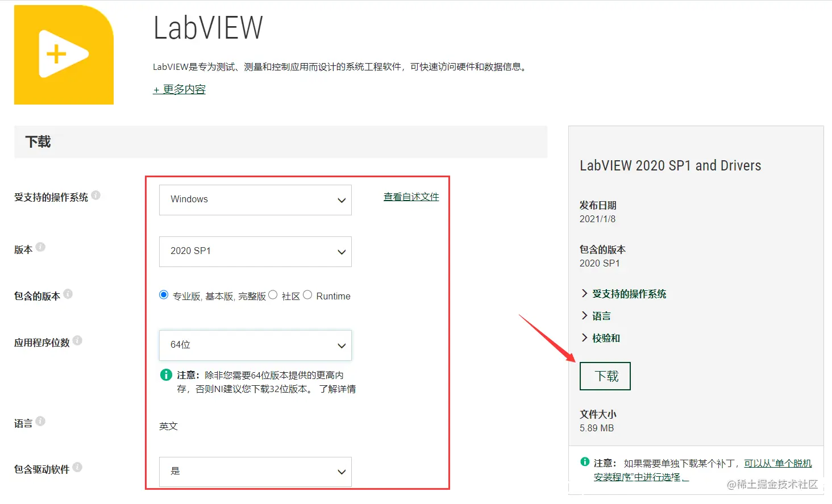Expand 语言 section in side panel
This screenshot has height=504, width=832.
(596, 316)
